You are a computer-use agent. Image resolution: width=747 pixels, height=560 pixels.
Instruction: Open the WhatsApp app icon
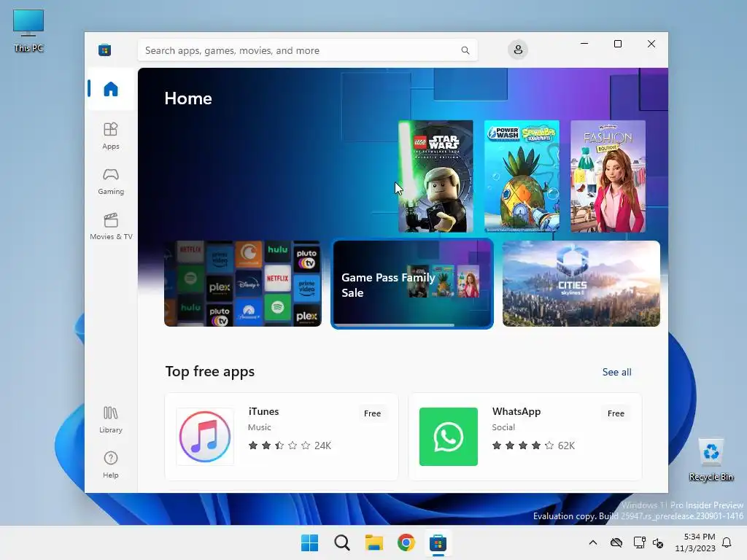tap(449, 437)
